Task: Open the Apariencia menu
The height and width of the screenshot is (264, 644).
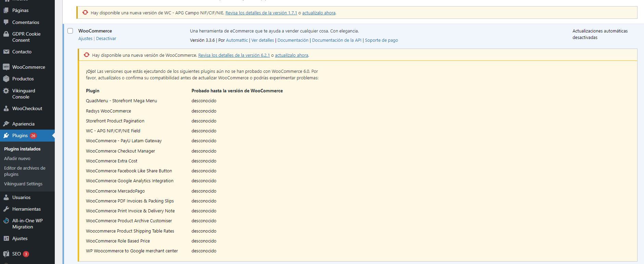Action: click(23, 124)
